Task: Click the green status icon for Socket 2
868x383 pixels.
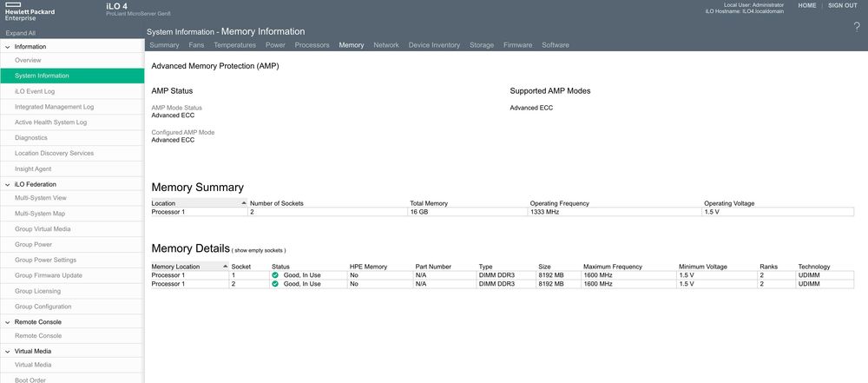Action: (275, 284)
